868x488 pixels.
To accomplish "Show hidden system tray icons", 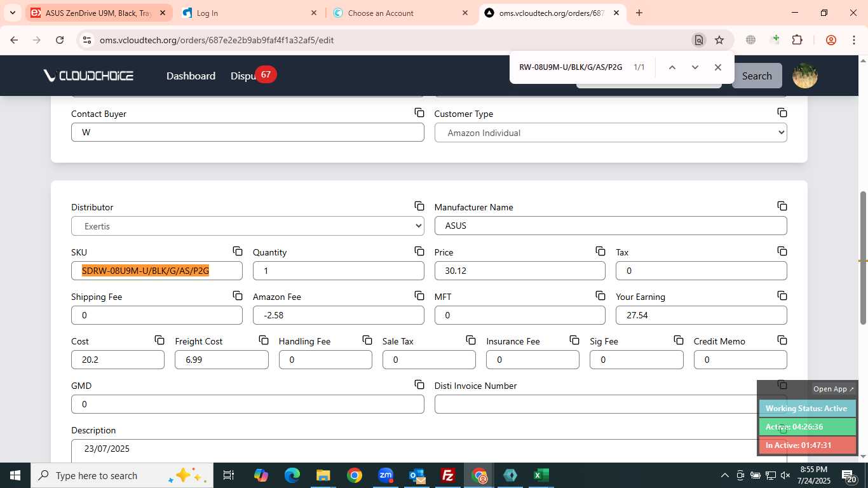I will (x=724, y=475).
